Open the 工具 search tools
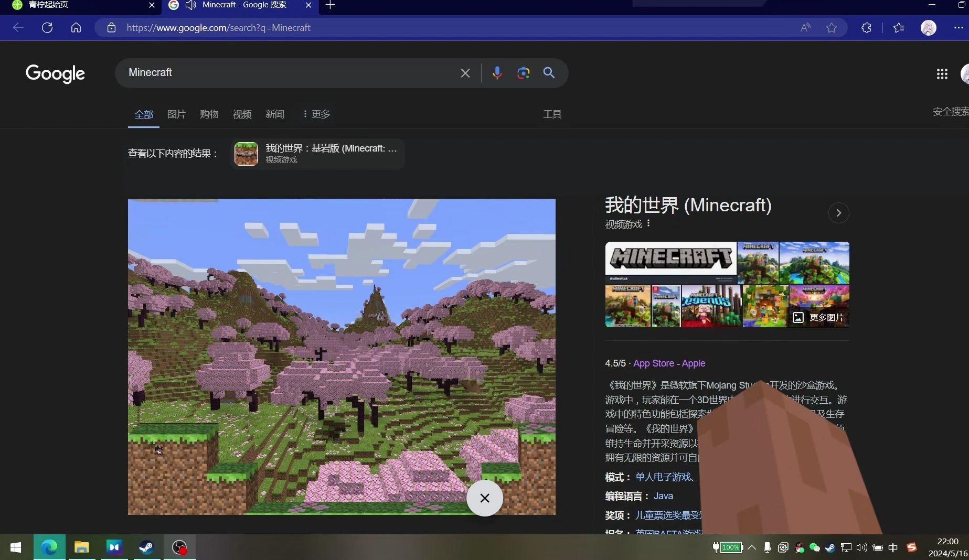 (x=552, y=114)
